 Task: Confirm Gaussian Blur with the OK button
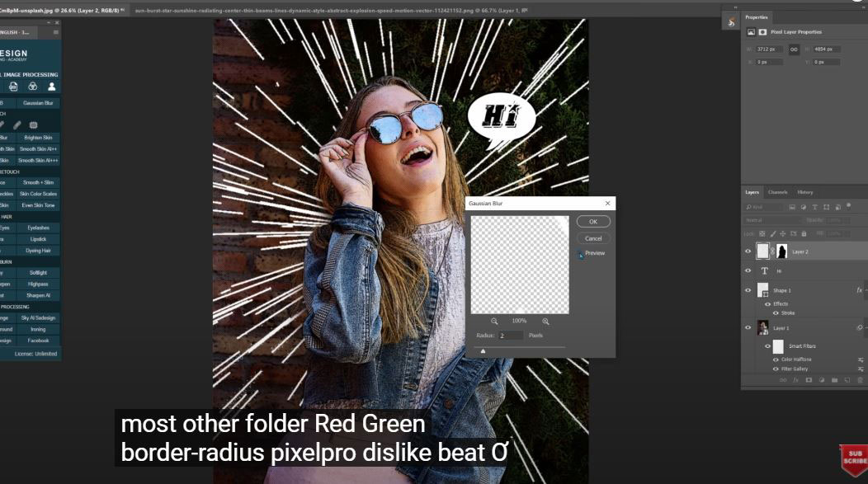point(593,221)
